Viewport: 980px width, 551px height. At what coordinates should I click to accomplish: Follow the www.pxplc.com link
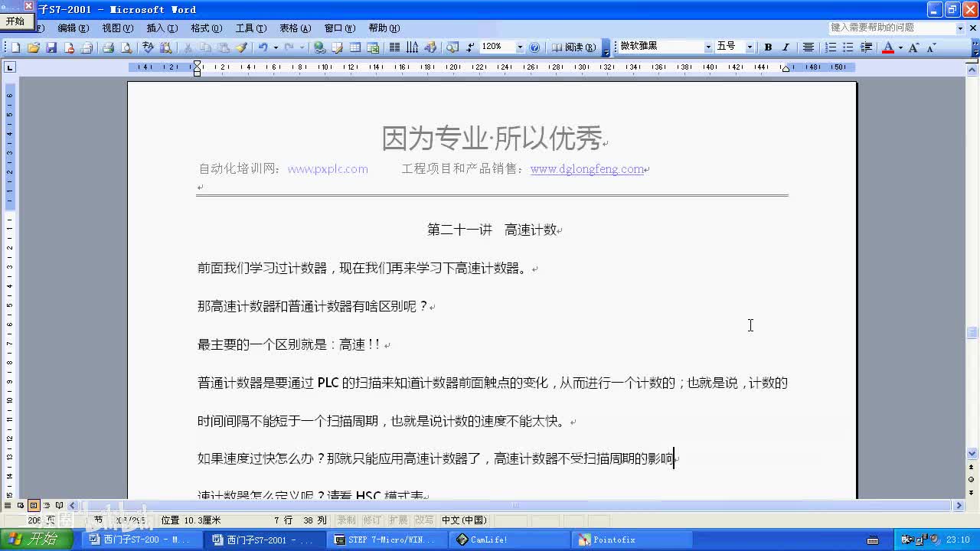pos(328,169)
